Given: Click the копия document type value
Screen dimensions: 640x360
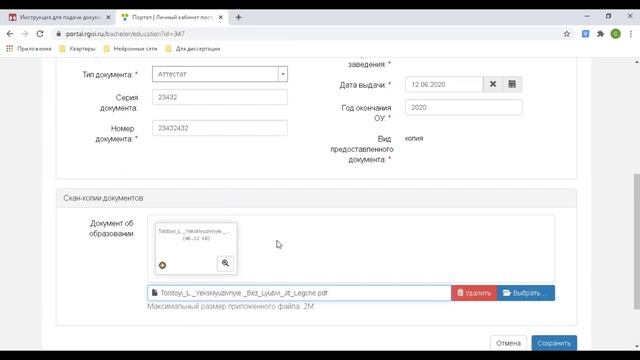Looking at the screenshot, I should [414, 138].
